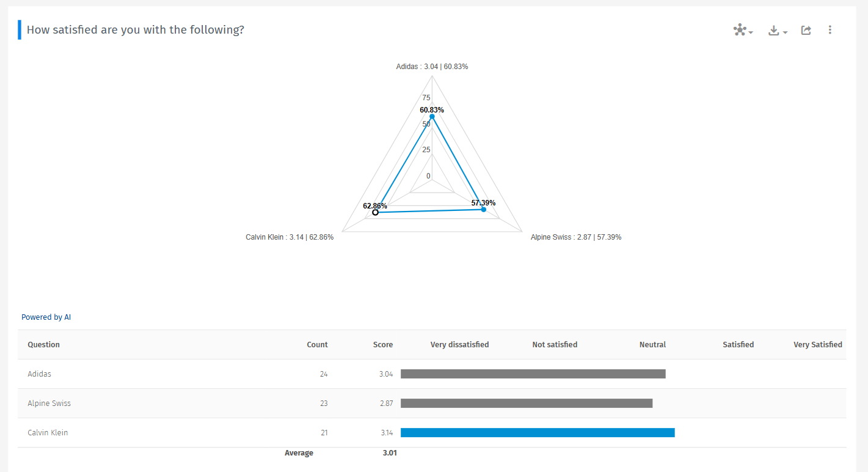Click the Very Satisfied scale label
The width and height of the screenshot is (868, 472).
pyautogui.click(x=818, y=345)
